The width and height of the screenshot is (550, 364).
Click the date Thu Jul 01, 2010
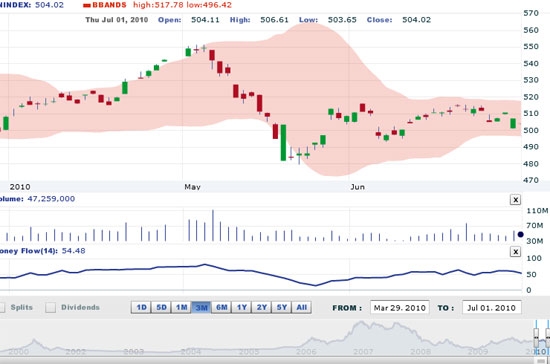point(117,20)
